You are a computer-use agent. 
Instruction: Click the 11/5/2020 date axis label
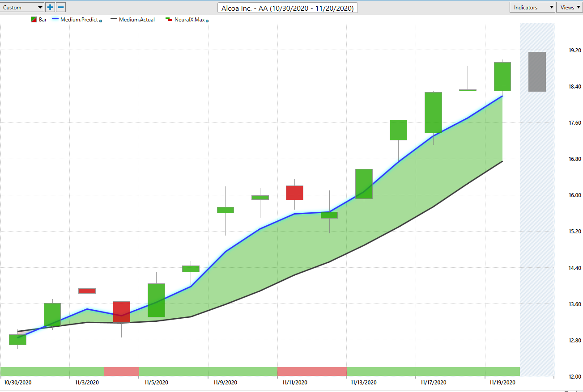(156, 383)
